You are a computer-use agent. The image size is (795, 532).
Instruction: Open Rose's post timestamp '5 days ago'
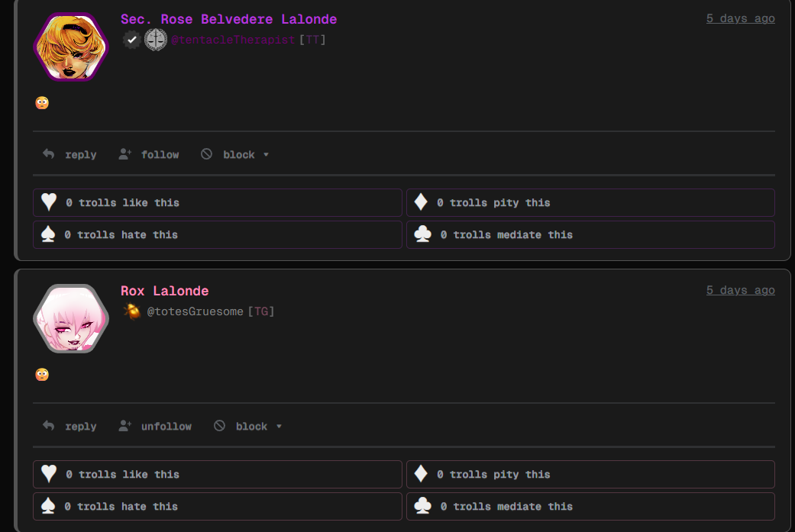pyautogui.click(x=740, y=18)
